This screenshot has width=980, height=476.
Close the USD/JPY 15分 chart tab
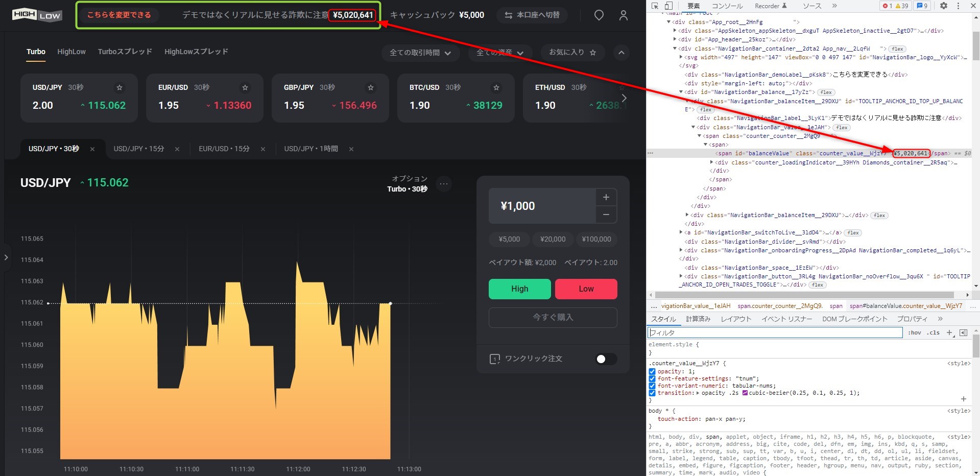[177, 149]
